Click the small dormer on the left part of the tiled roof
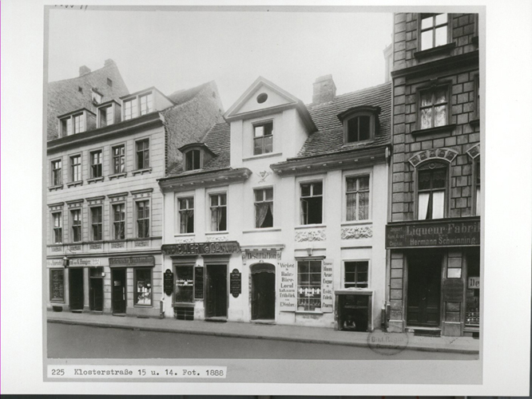 click(x=193, y=158)
